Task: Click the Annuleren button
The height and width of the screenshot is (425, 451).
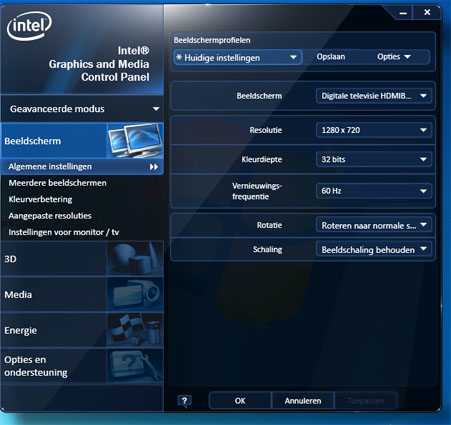Action: tap(303, 401)
